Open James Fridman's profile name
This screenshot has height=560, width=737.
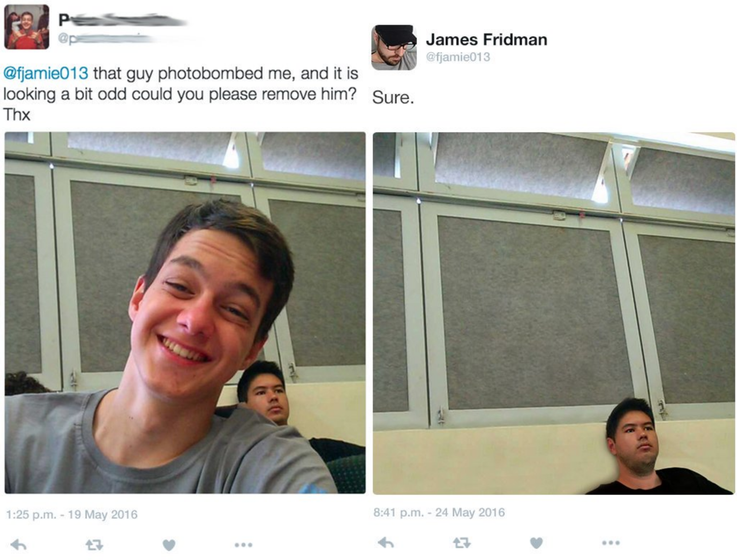click(486, 40)
